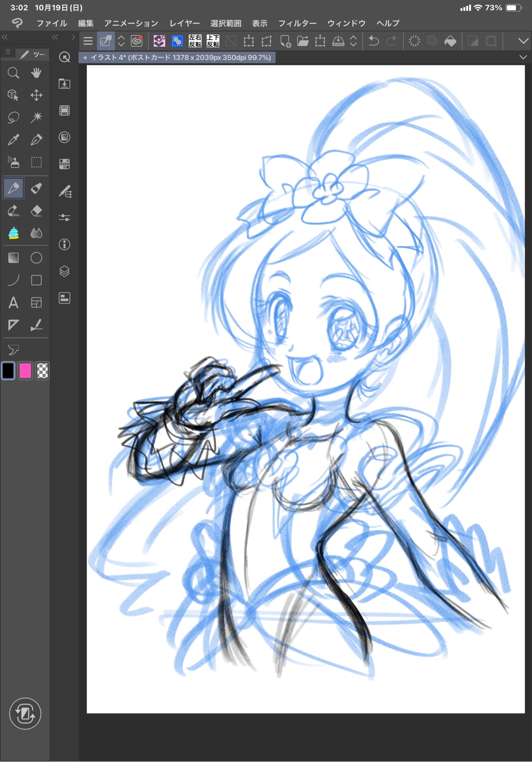Viewport: 532px width, 762px height.
Task: Collapse the left palette with double chevron
Action: coord(5,37)
